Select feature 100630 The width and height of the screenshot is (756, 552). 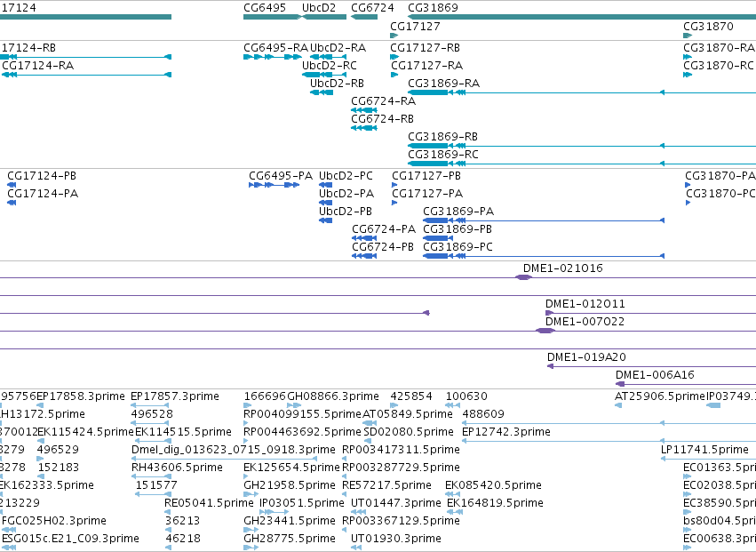tap(466, 396)
